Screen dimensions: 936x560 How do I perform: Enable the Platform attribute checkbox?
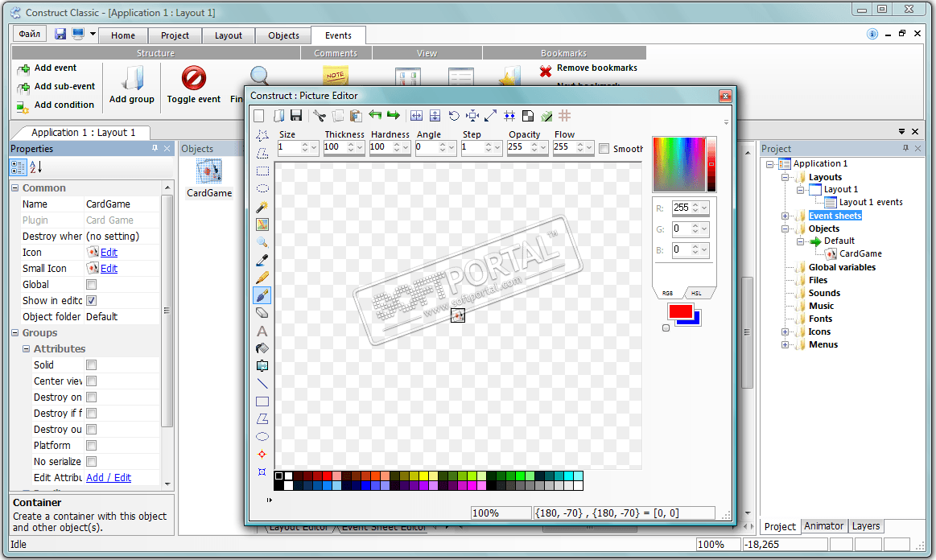(91, 446)
